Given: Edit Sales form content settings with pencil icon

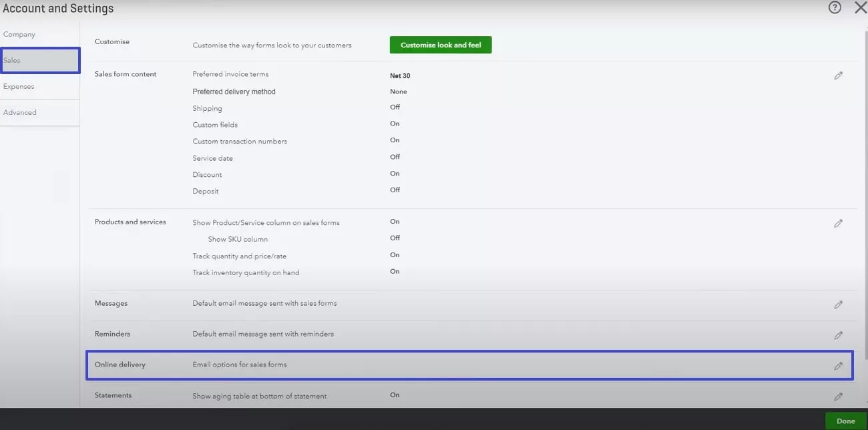Looking at the screenshot, I should click(x=839, y=75).
